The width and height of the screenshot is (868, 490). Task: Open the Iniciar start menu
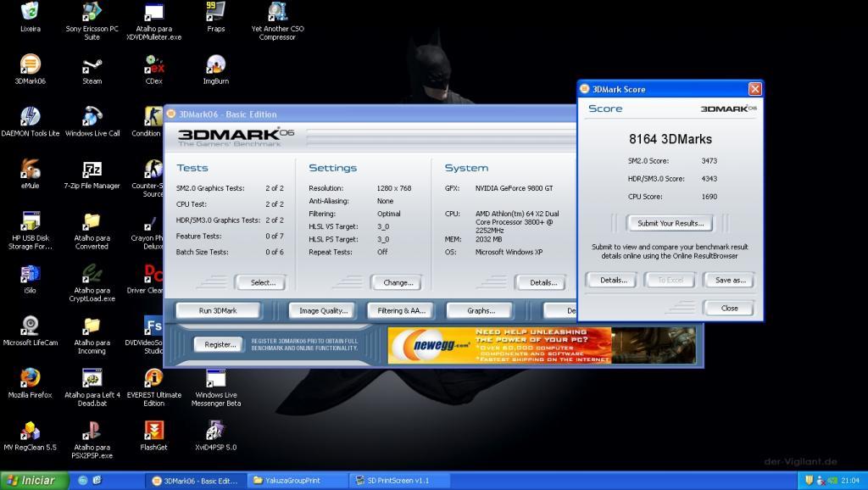[x=35, y=480]
